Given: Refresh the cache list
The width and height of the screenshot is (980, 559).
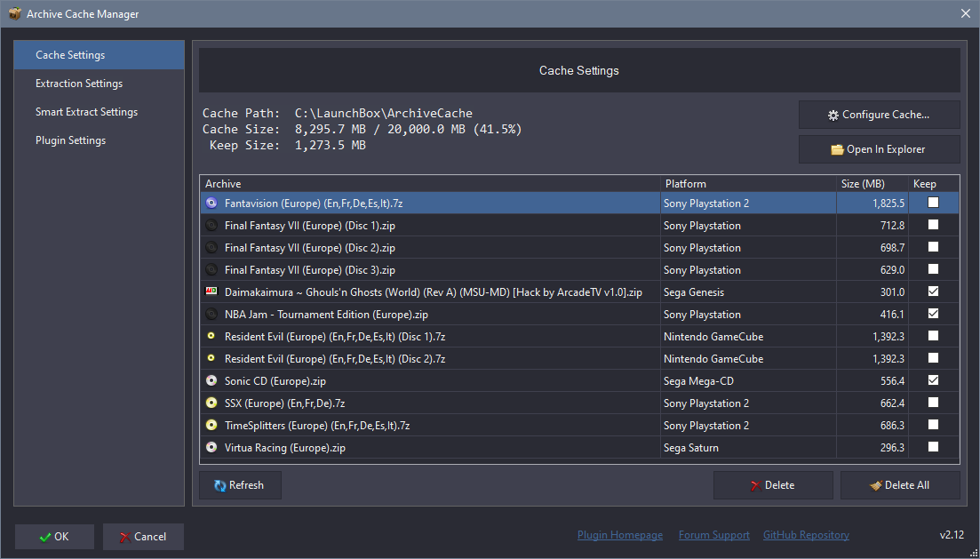Looking at the screenshot, I should pyautogui.click(x=240, y=485).
